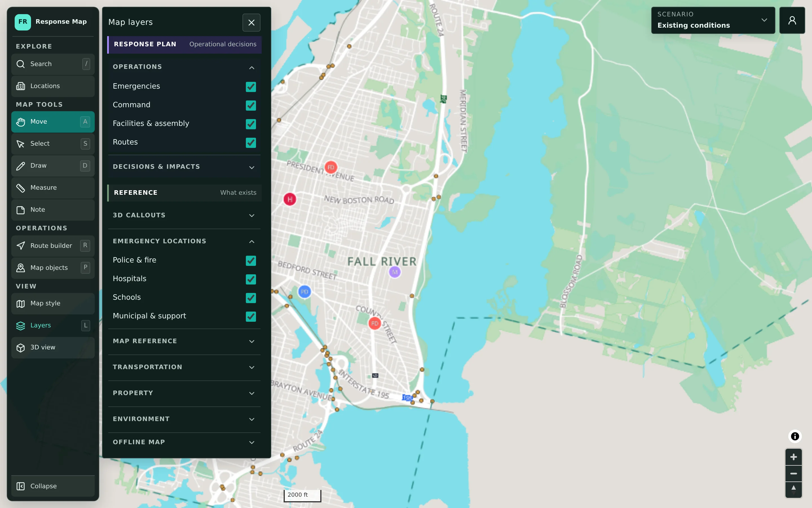Expand the Decisions & Impacts section
The width and height of the screenshot is (812, 508).
pyautogui.click(x=184, y=167)
